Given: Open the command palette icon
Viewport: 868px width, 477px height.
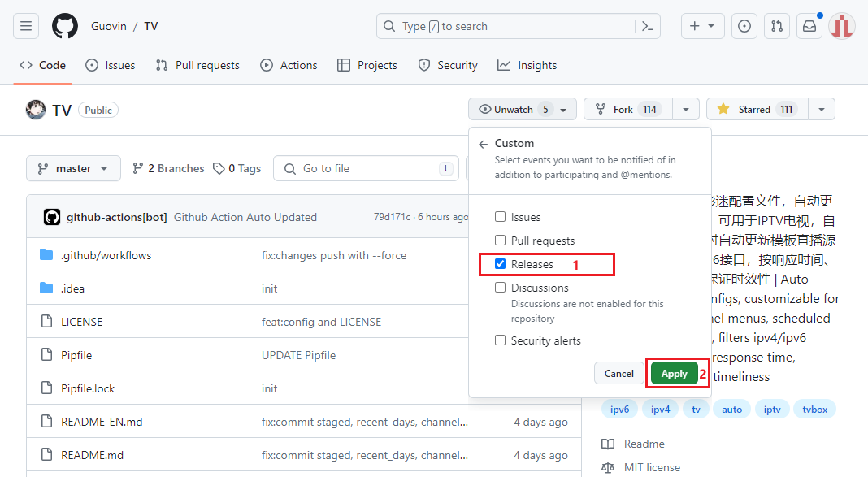Looking at the screenshot, I should 648,26.
